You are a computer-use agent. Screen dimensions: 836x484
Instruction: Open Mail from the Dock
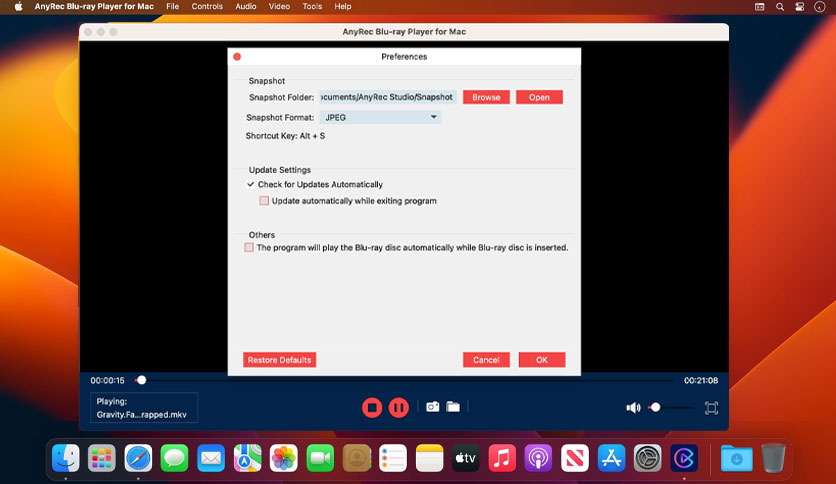(211, 458)
